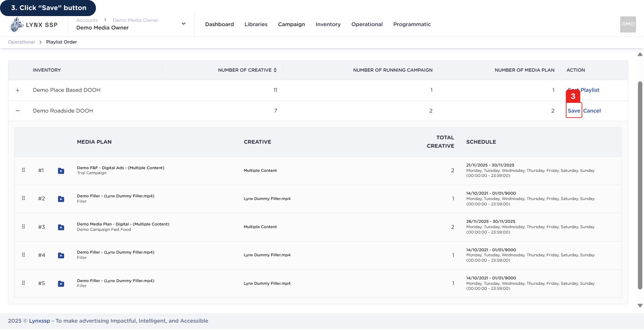Click the scroll down arrow

click(x=640, y=306)
